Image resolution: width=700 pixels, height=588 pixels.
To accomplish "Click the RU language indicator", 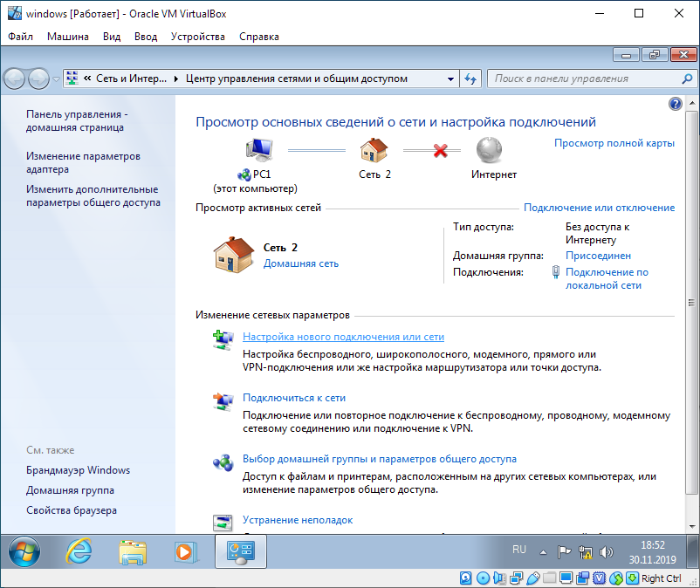I will pos(519,550).
